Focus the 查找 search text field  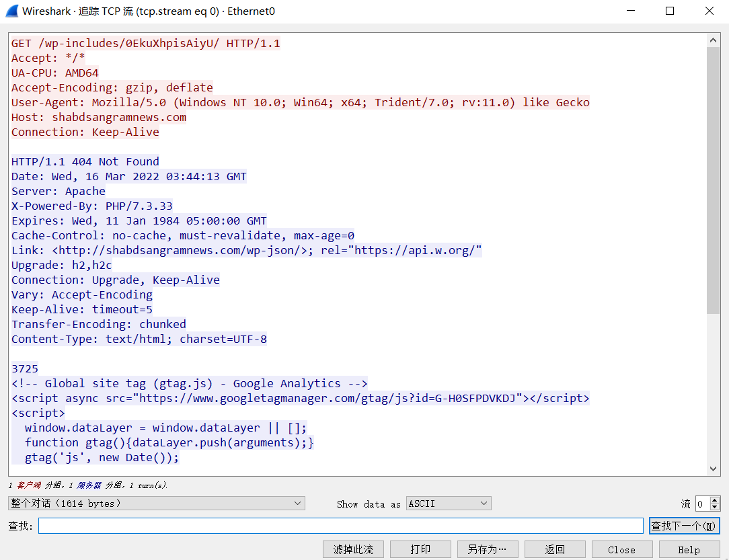(340, 526)
